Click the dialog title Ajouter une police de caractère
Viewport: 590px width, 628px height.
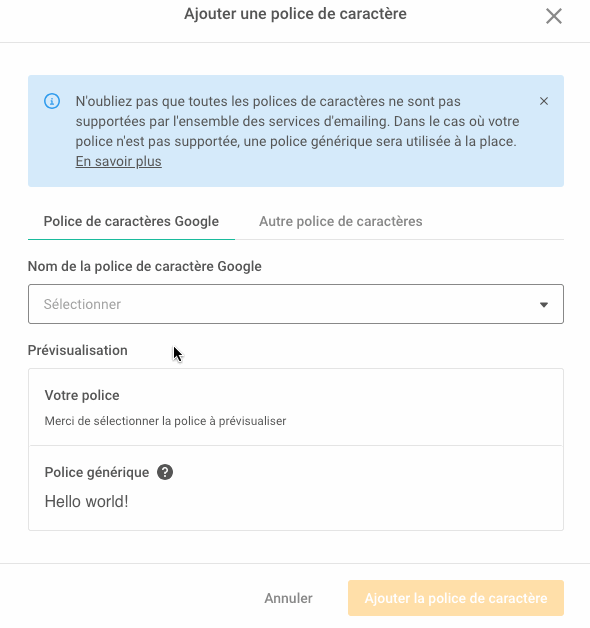[295, 14]
